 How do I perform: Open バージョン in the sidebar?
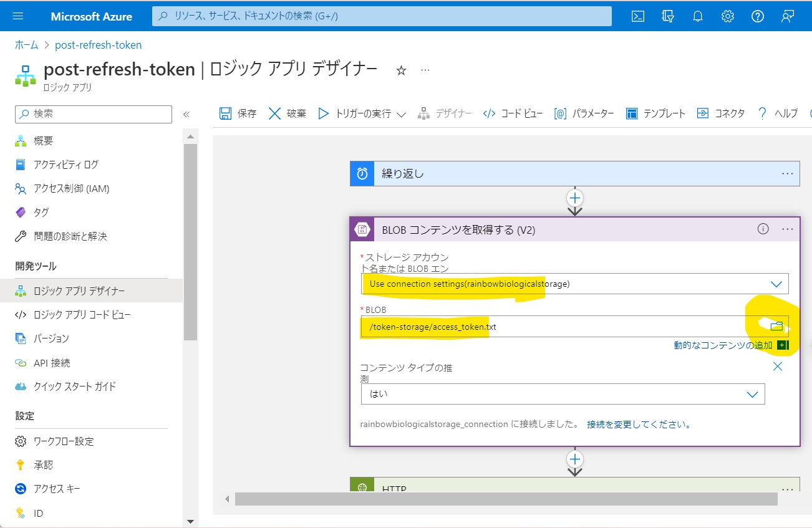point(51,338)
